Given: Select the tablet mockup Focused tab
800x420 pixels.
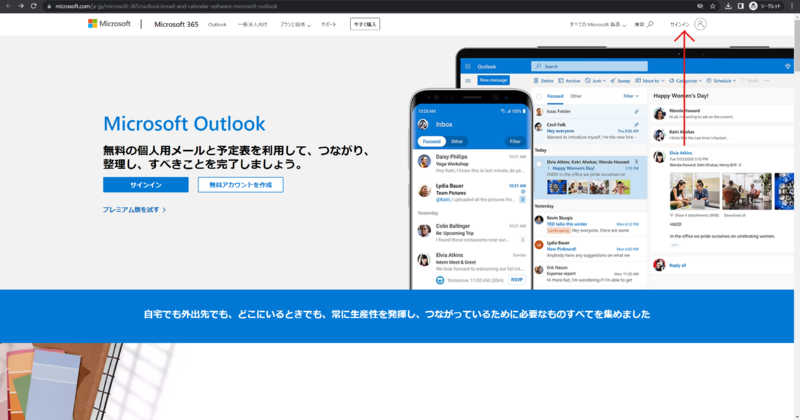Looking at the screenshot, I should [x=555, y=96].
